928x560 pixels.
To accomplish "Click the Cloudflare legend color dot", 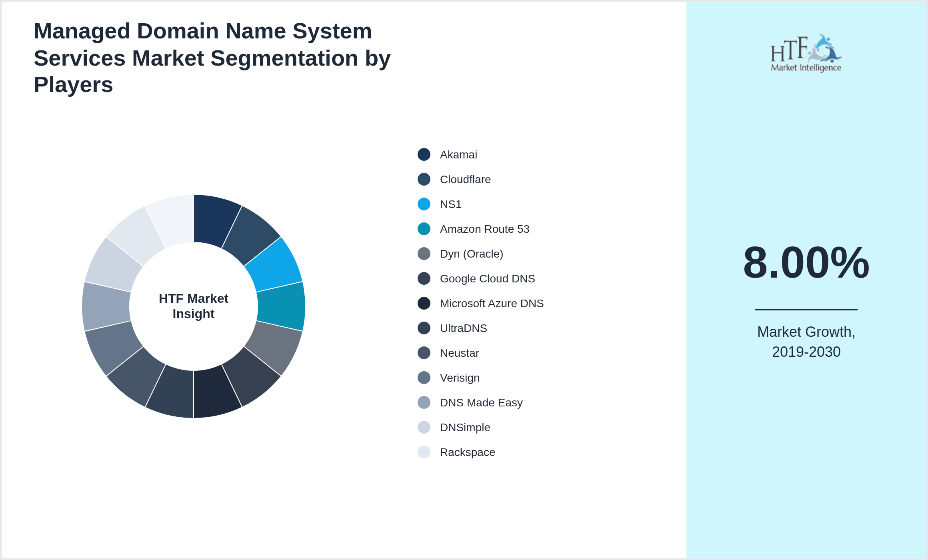I will point(423,180).
